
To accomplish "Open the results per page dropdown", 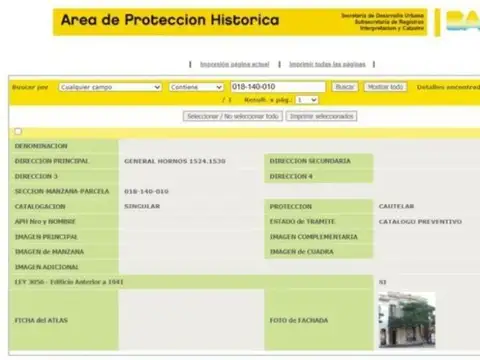I will coord(307,100).
